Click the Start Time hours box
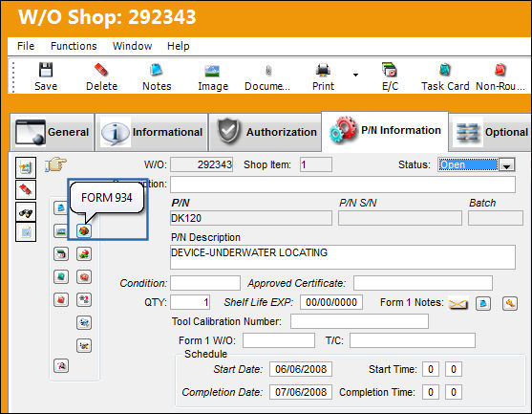Image resolution: width=532 pixels, height=414 pixels. [431, 369]
